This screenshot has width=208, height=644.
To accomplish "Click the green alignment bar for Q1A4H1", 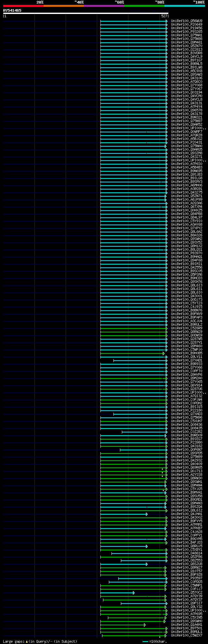I will click(123, 625).
